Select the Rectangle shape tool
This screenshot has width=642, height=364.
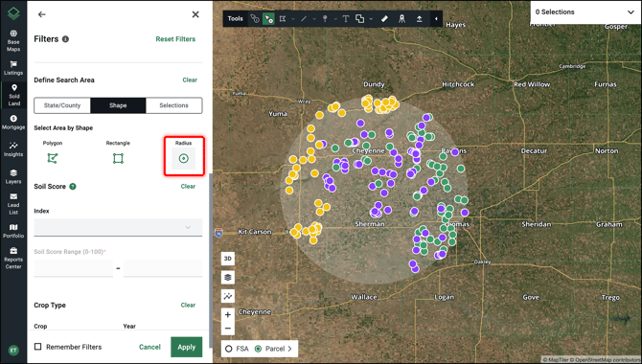[118, 158]
